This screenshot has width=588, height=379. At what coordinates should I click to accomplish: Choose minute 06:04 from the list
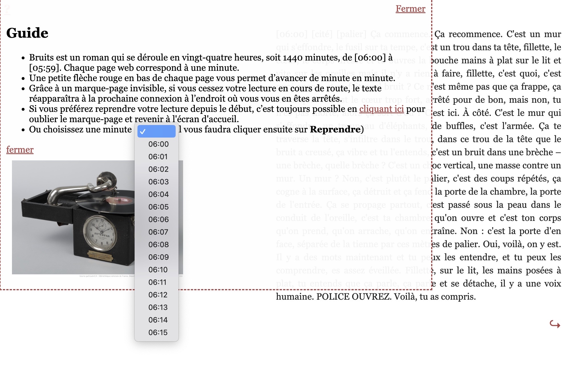click(157, 194)
